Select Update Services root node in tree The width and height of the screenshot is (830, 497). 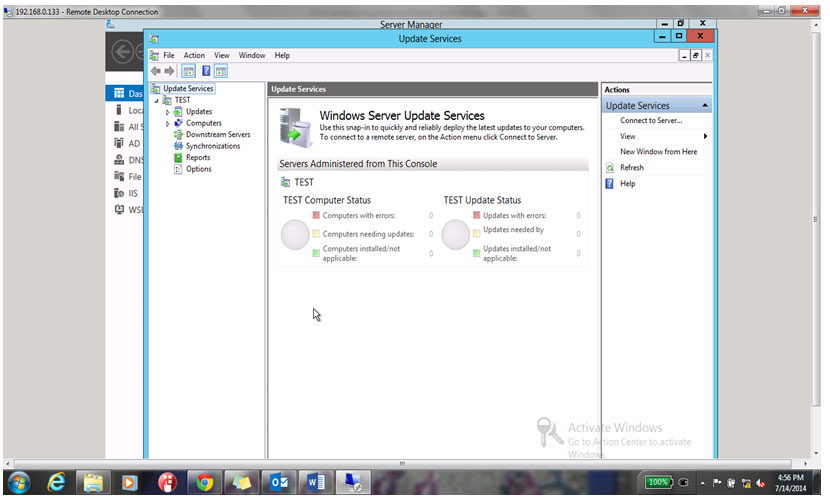tap(188, 88)
